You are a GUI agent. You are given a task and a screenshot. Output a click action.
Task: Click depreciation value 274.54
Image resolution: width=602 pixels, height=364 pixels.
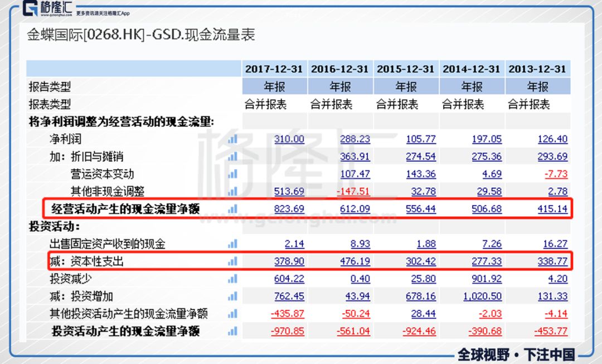421,156
